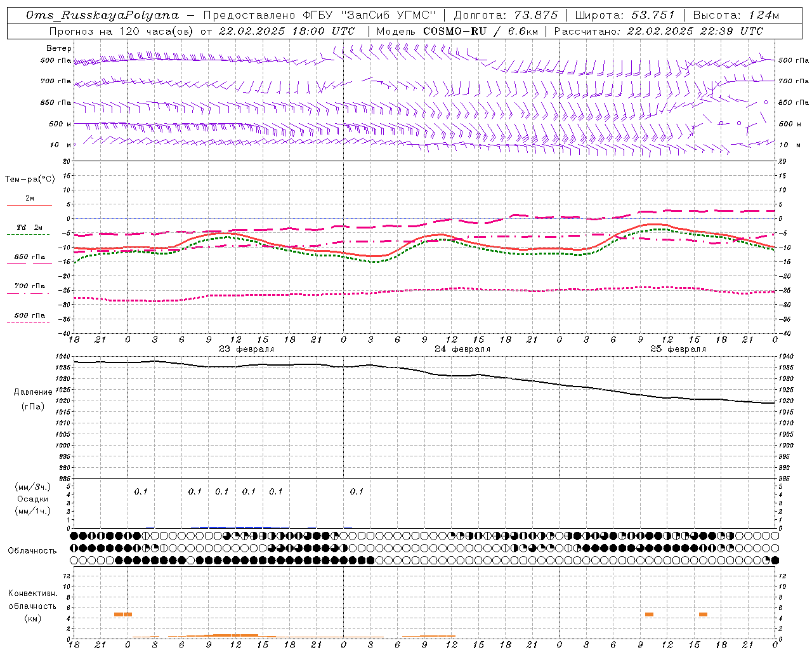The image size is (812, 650).
Task: Click the elevation text Высота: 124м
Action: pyautogui.click(x=736, y=15)
